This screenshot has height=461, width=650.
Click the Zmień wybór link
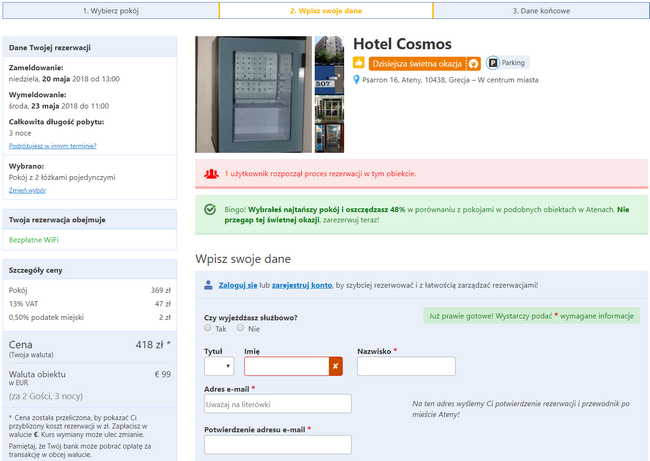pyautogui.click(x=27, y=190)
